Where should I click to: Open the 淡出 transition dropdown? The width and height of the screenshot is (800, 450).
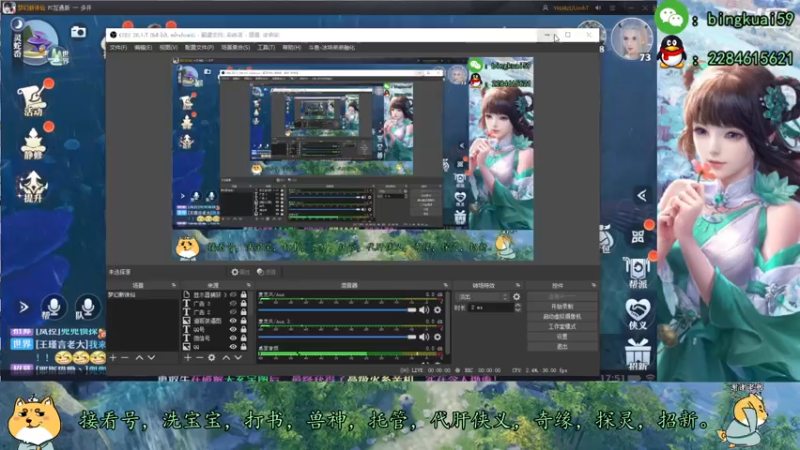click(483, 296)
